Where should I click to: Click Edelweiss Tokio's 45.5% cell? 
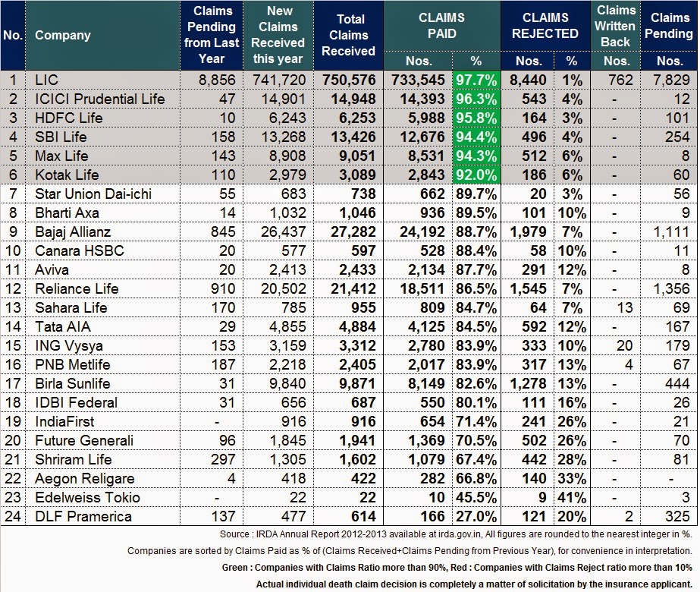tap(475, 497)
